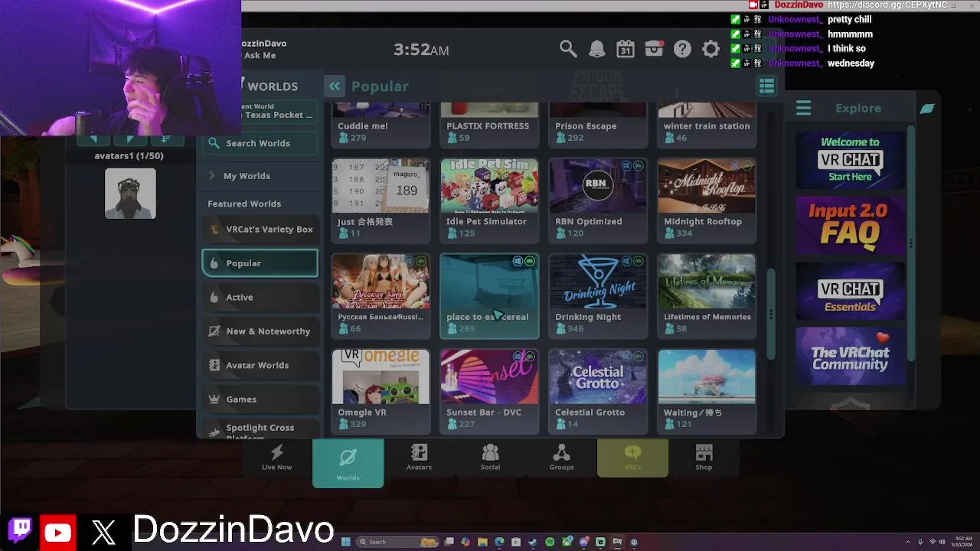980x551 pixels.
Task: Switch to the Avatars tab
Action: [x=419, y=458]
